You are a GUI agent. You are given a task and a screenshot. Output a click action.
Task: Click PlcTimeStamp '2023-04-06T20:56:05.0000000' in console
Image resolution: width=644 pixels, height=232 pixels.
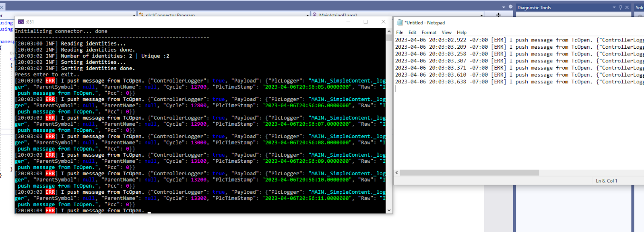click(307, 87)
